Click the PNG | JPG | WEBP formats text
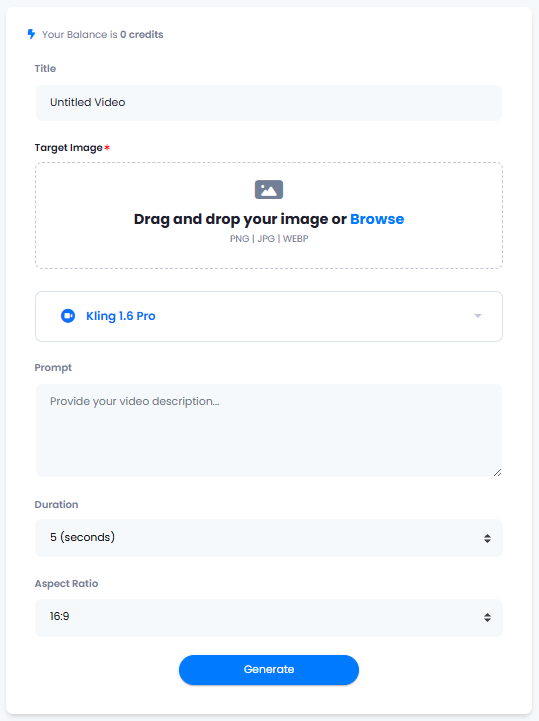Image resolution: width=539 pixels, height=721 pixels. (x=269, y=239)
